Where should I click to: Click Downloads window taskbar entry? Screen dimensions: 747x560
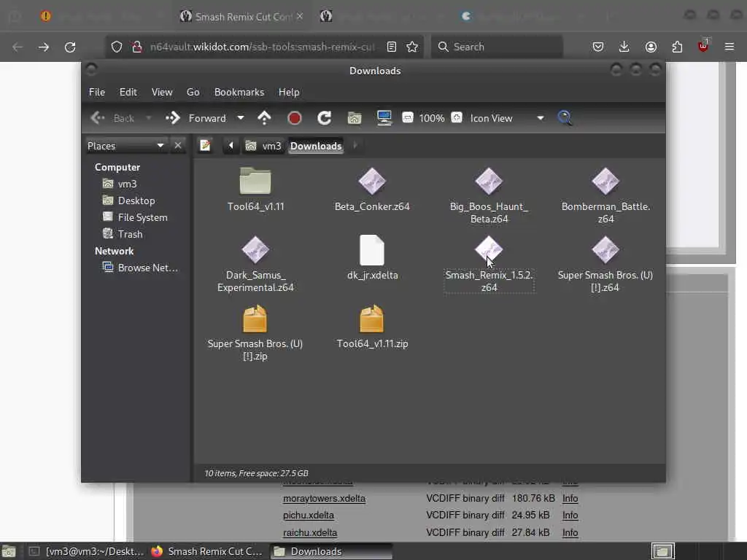(331, 551)
